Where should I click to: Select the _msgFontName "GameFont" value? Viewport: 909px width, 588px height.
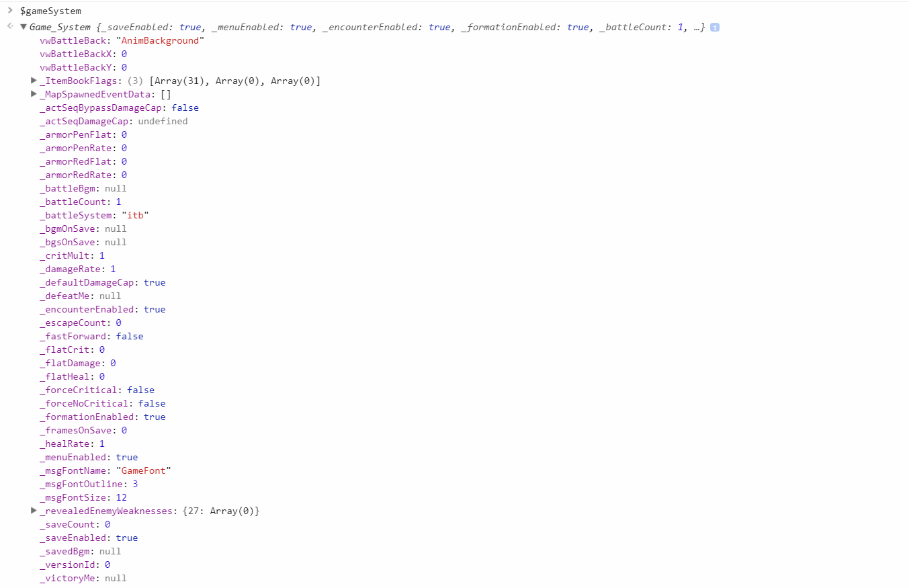(143, 470)
